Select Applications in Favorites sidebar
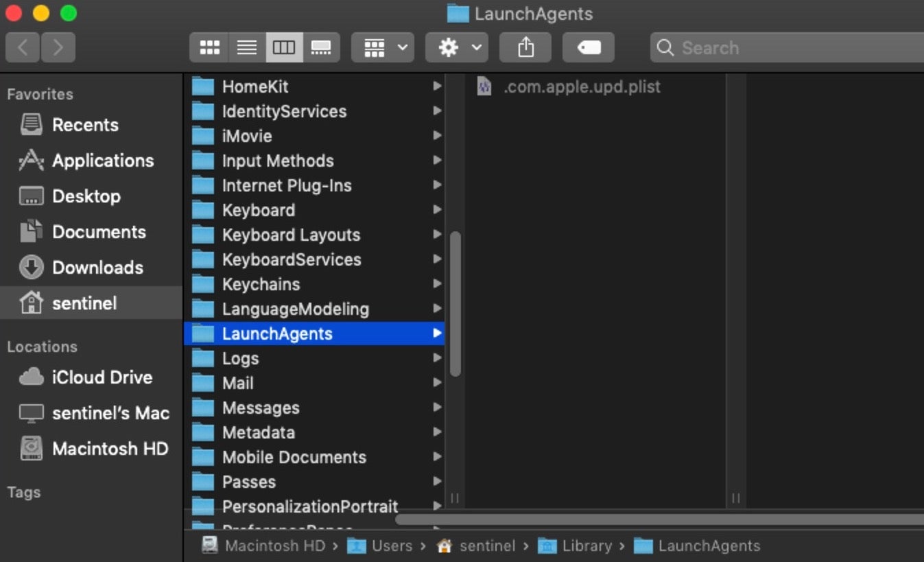The width and height of the screenshot is (924, 562). (103, 161)
